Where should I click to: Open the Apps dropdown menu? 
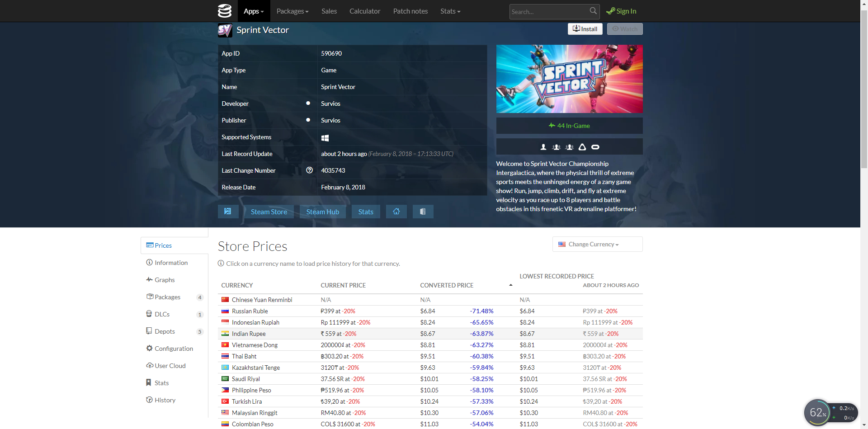point(254,11)
